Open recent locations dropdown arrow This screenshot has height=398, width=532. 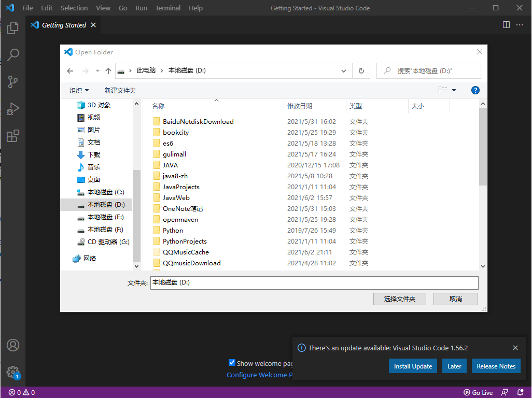[97, 71]
